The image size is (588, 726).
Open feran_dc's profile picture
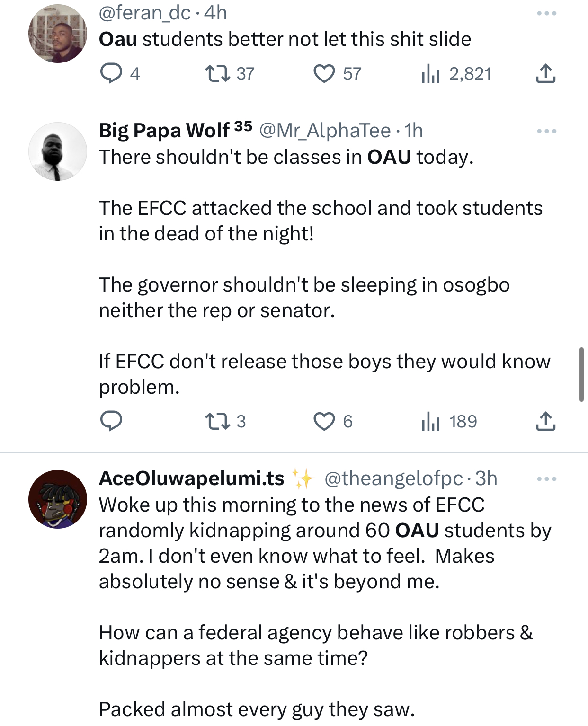(x=58, y=34)
